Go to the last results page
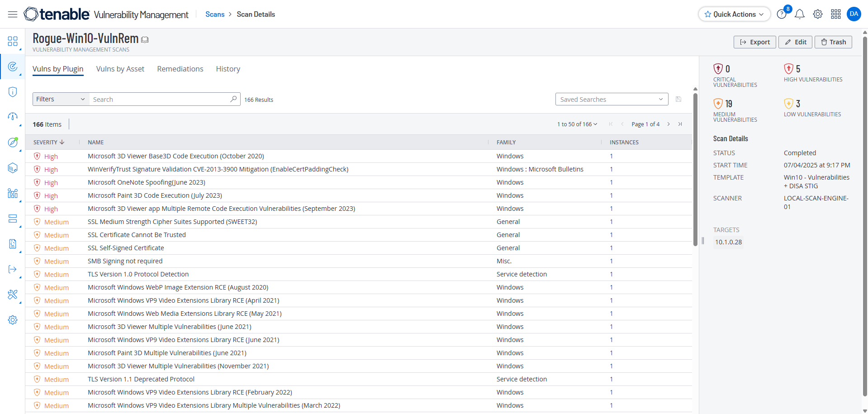 click(680, 124)
